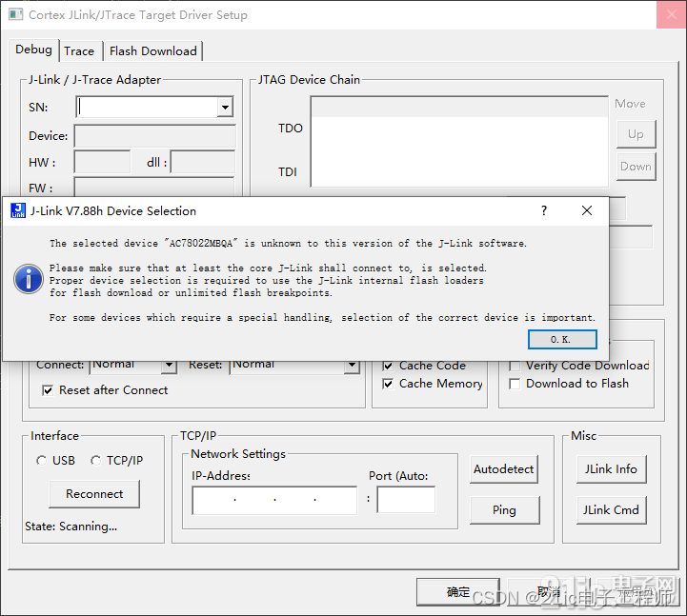Click the dll version field
The height and width of the screenshot is (616, 687).
[202, 163]
